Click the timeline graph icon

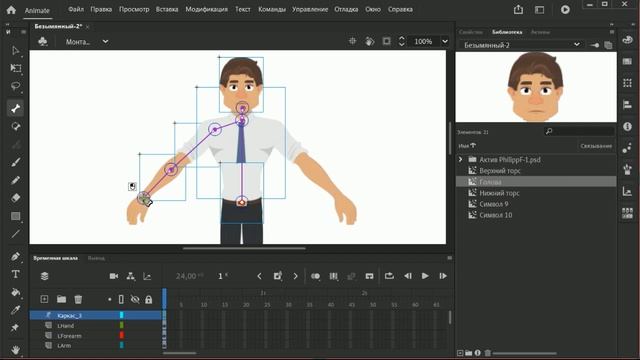[147, 276]
